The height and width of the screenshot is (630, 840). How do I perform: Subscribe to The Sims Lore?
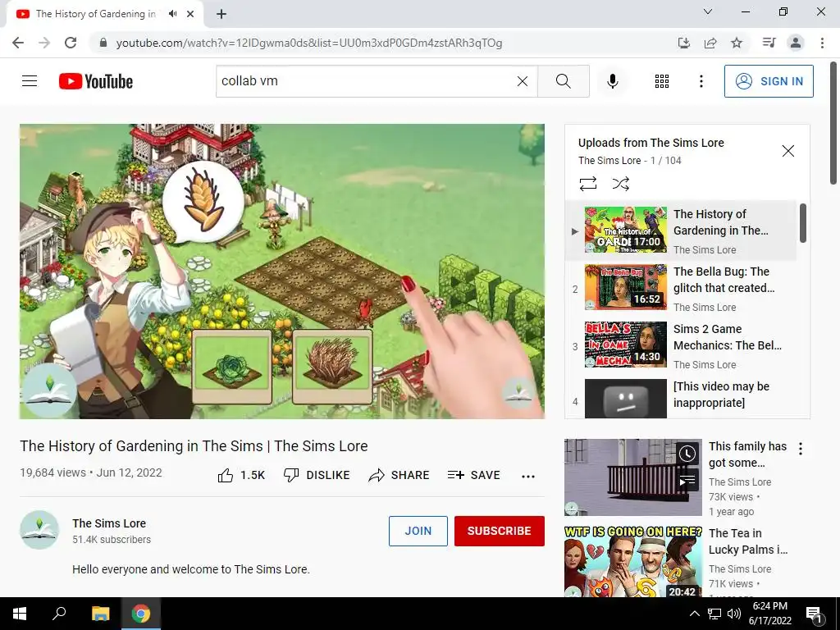coord(500,531)
